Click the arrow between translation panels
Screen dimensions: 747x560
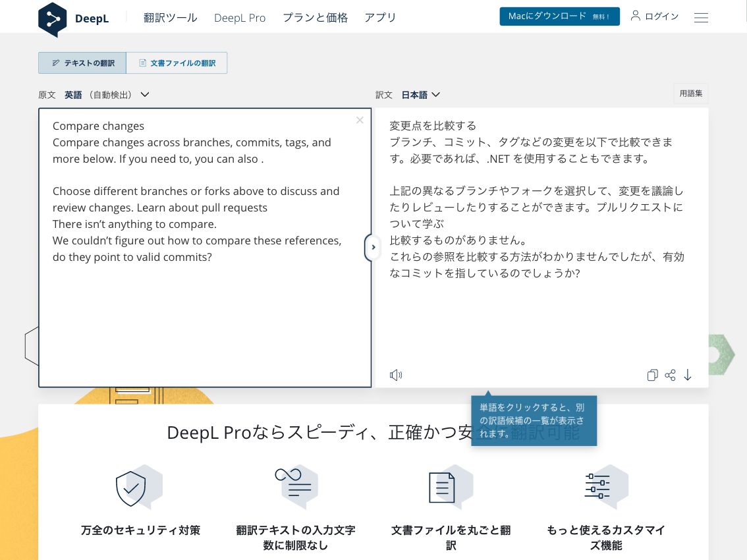(373, 247)
